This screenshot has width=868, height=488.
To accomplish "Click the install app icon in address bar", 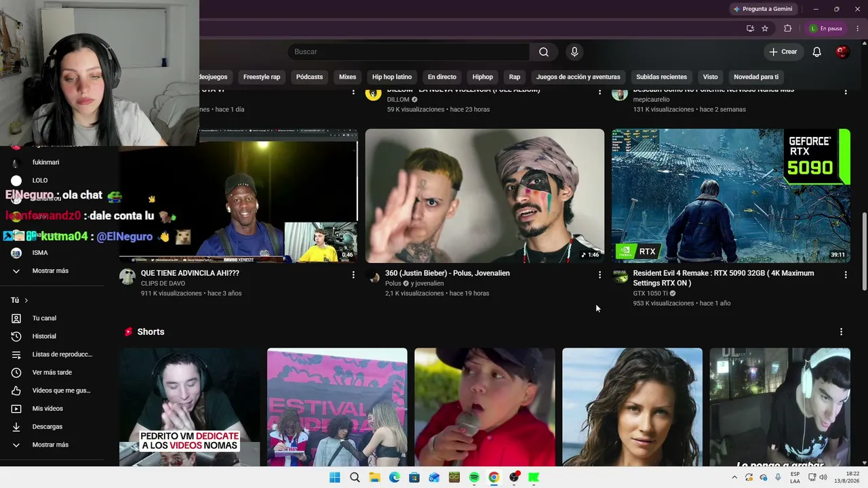I will coord(750,28).
